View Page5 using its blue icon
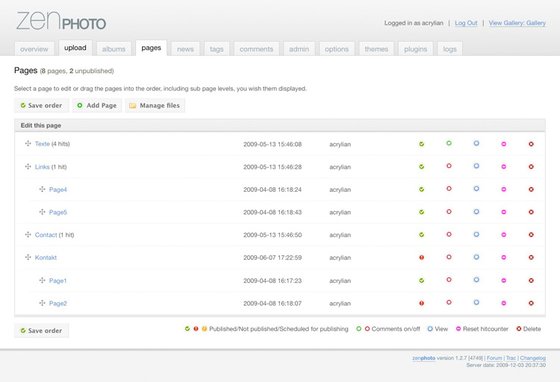560x382 pixels. coord(476,212)
